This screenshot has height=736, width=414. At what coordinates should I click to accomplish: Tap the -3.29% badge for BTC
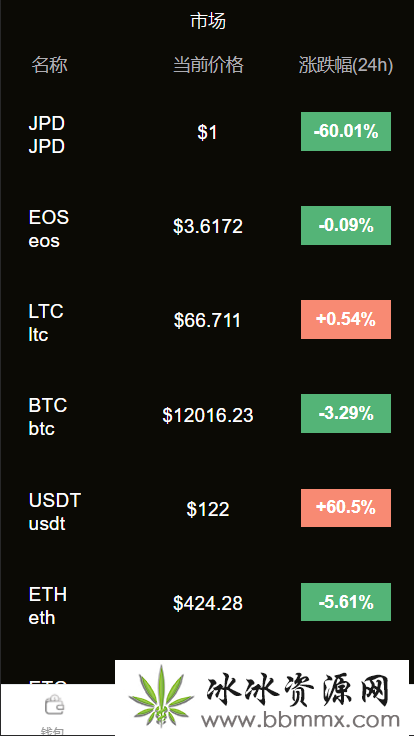point(346,414)
